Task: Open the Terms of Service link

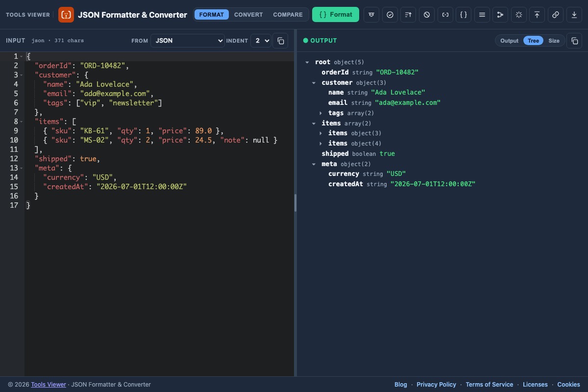Action: point(490,385)
